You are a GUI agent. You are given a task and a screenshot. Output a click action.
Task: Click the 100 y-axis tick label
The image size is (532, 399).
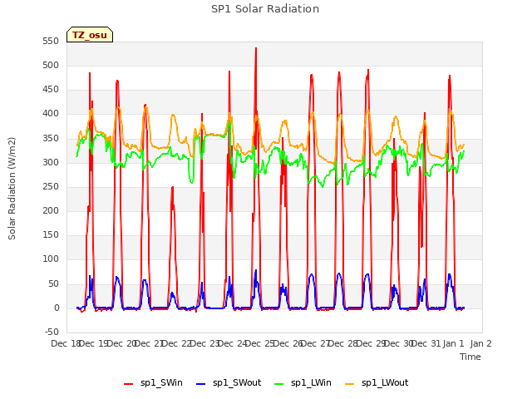coord(51,259)
